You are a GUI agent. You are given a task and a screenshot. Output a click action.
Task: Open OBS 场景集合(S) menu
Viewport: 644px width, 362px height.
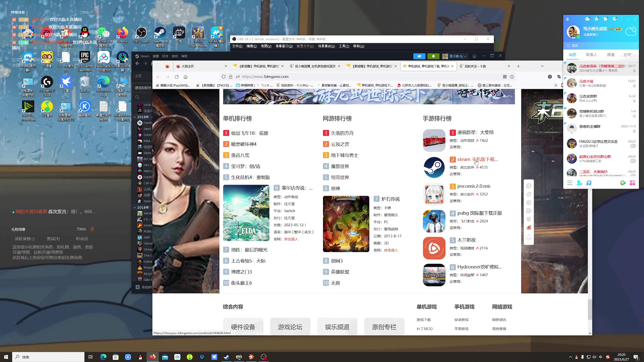point(326,46)
